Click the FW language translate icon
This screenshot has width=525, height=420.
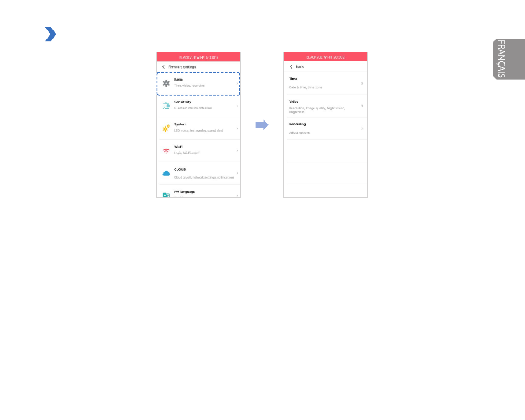166,195
